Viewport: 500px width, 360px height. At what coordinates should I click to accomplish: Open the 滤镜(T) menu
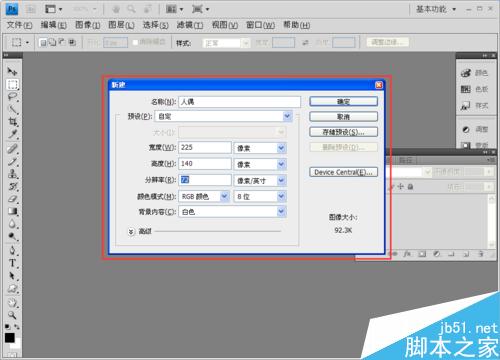[190, 25]
